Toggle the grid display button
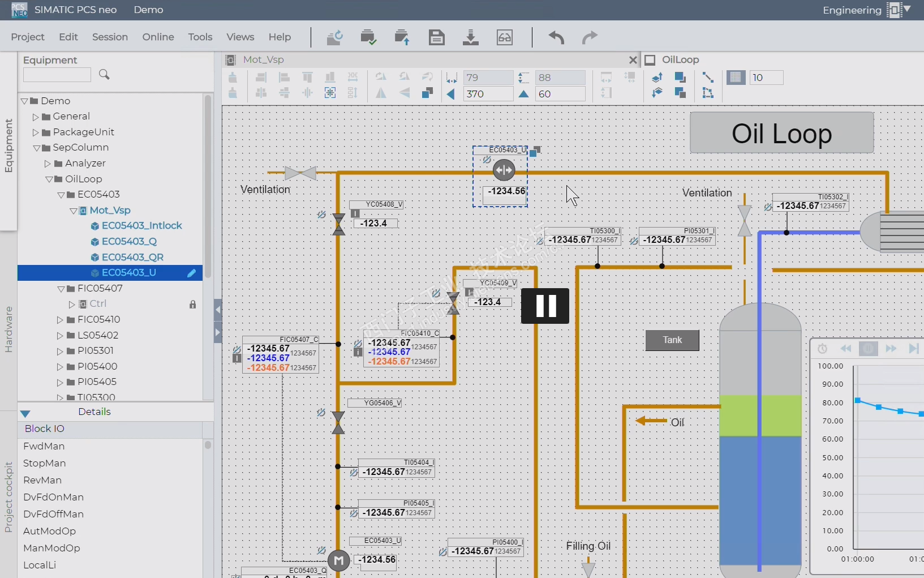924x578 pixels. pyautogui.click(x=736, y=78)
